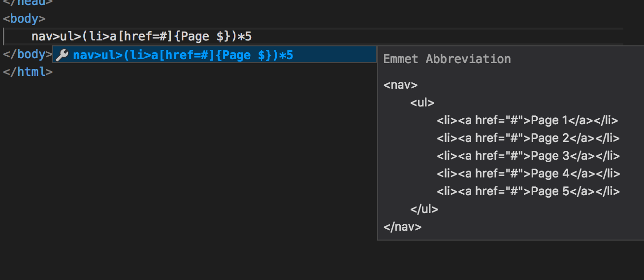Click the 'Page 2' list item preview line
This screenshot has width=644, height=280.
click(528, 138)
